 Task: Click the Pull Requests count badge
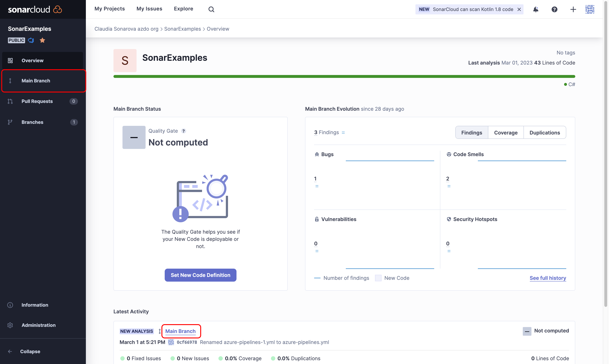[74, 101]
